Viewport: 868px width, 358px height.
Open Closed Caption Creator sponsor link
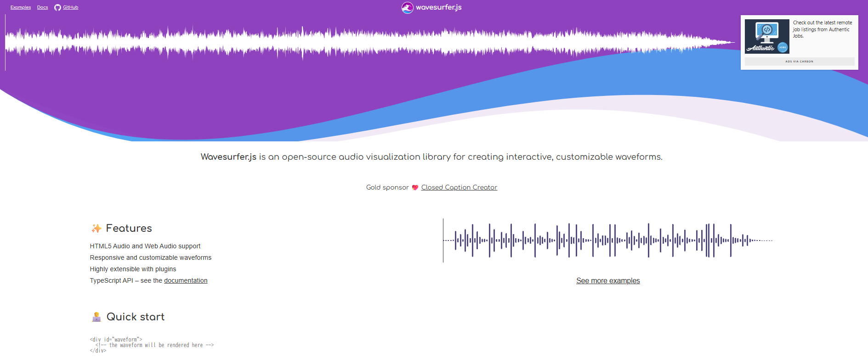coord(459,187)
